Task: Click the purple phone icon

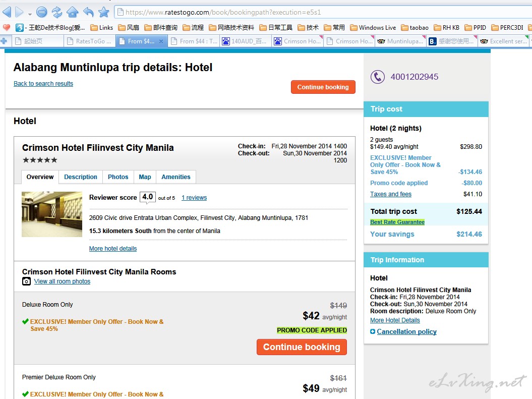Action: 377,77
